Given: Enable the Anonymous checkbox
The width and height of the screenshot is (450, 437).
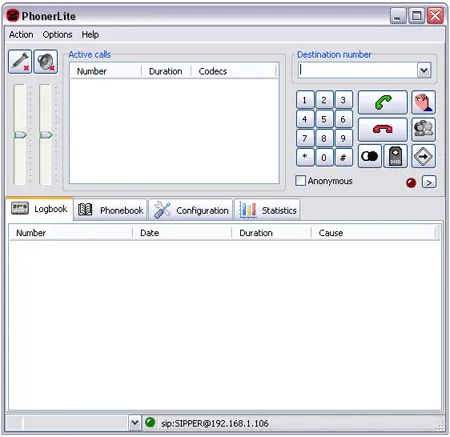Looking at the screenshot, I should point(300,181).
